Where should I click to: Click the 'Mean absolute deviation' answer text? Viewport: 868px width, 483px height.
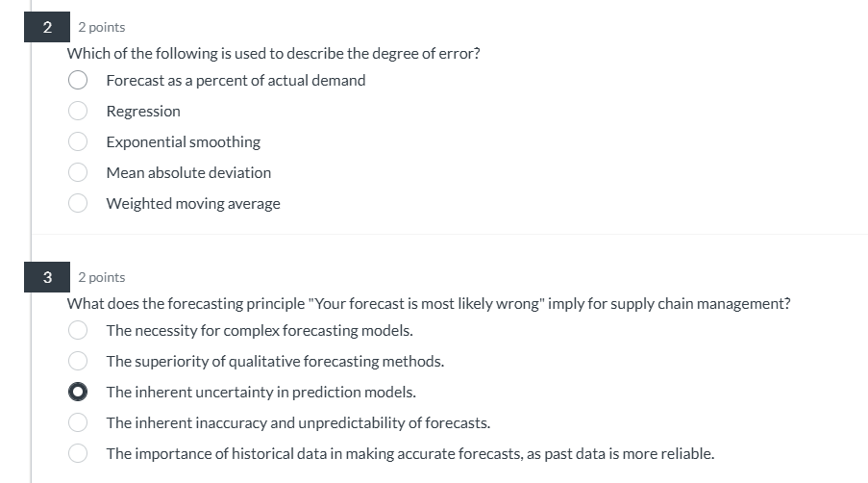tap(188, 173)
